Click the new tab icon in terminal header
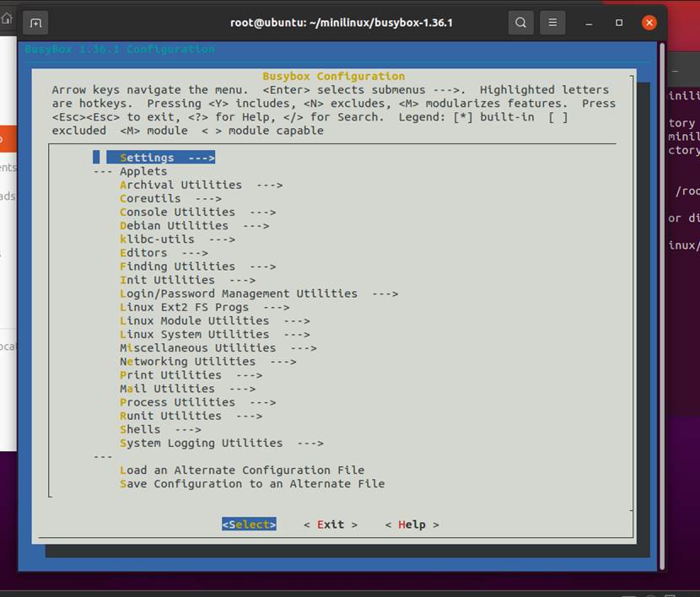The image size is (700, 597). [35, 23]
